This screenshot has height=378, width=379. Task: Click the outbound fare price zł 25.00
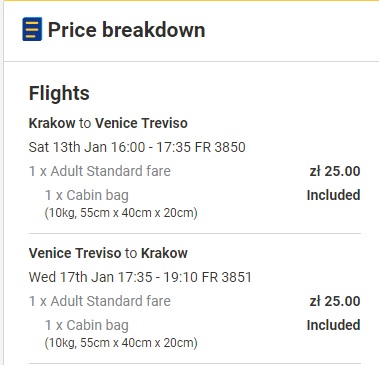click(335, 171)
